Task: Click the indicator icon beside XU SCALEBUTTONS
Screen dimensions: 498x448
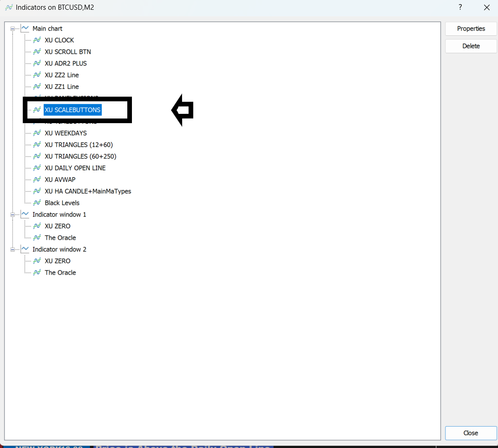Action: 37,110
